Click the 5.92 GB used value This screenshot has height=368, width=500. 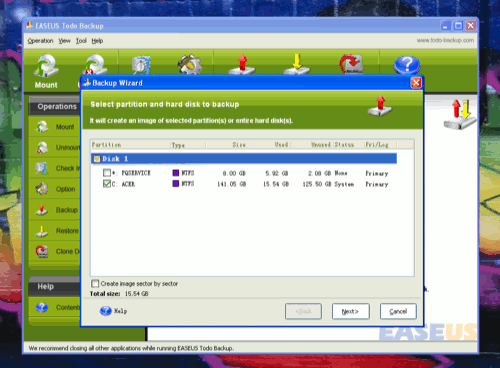click(x=277, y=173)
